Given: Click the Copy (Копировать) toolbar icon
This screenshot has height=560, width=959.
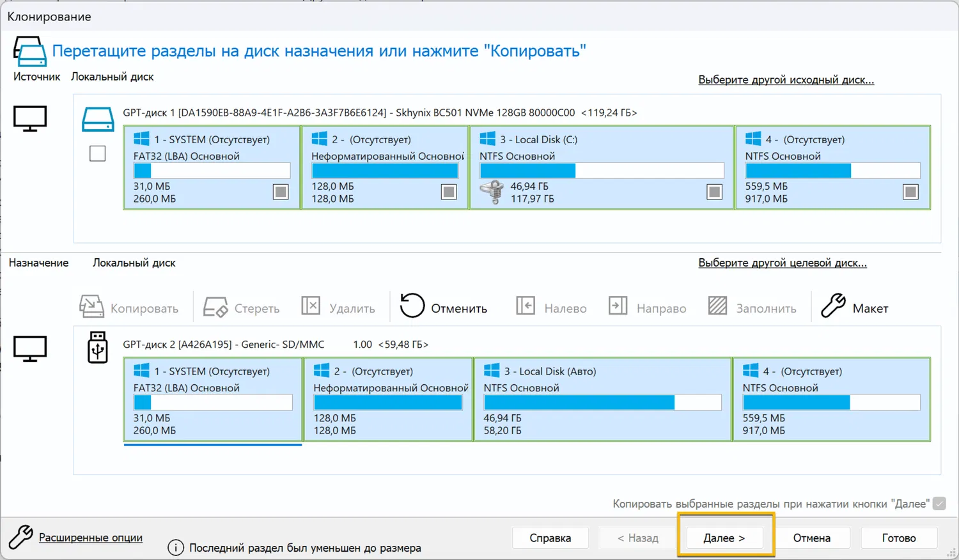Looking at the screenshot, I should (x=91, y=307).
